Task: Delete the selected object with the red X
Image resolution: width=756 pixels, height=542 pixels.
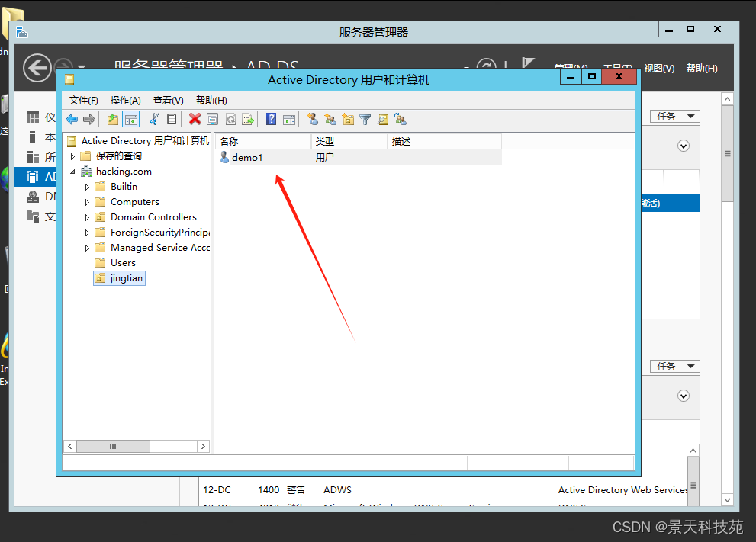Action: tap(195, 120)
